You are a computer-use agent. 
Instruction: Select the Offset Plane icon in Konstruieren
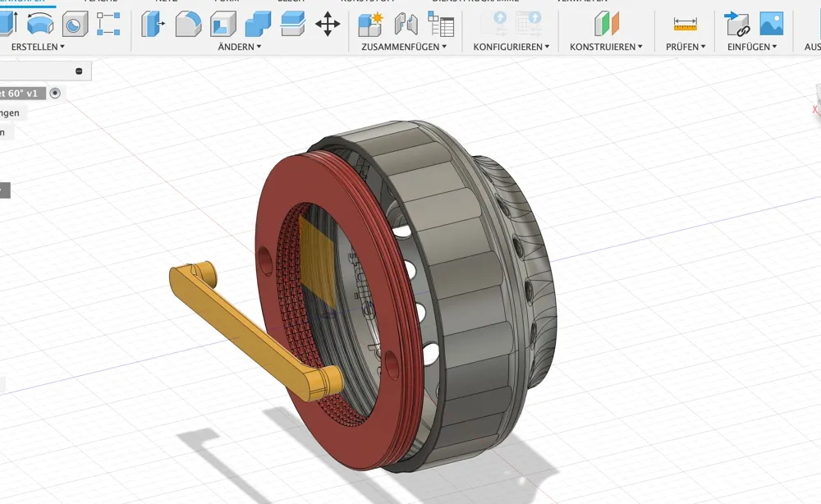607,24
